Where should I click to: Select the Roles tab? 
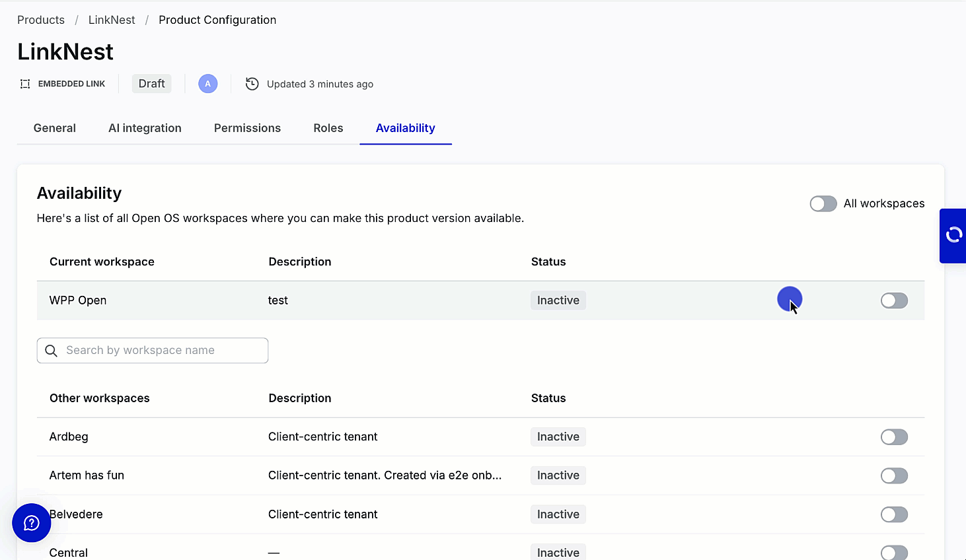(328, 128)
